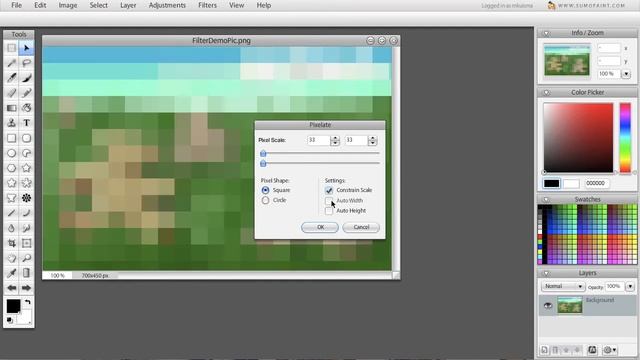This screenshot has height=360, width=640.
Task: Collapse the Info / Zoom panel
Action: point(546,33)
